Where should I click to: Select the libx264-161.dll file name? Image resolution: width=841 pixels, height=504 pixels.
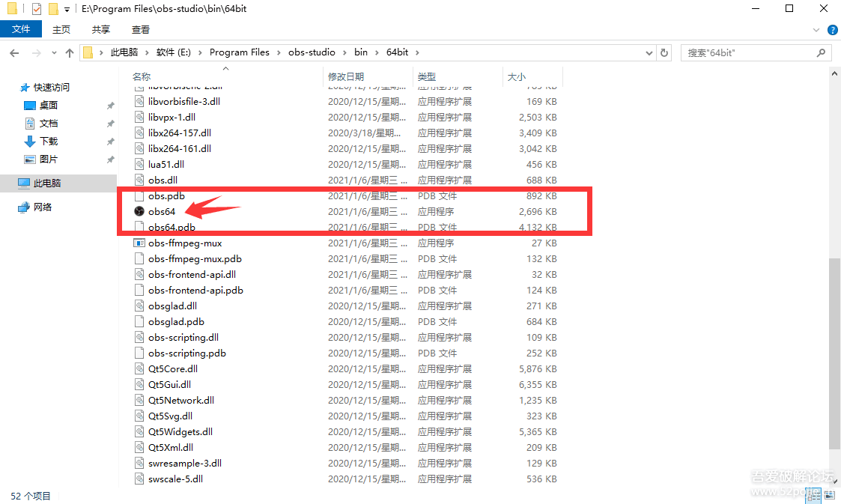[x=180, y=148]
